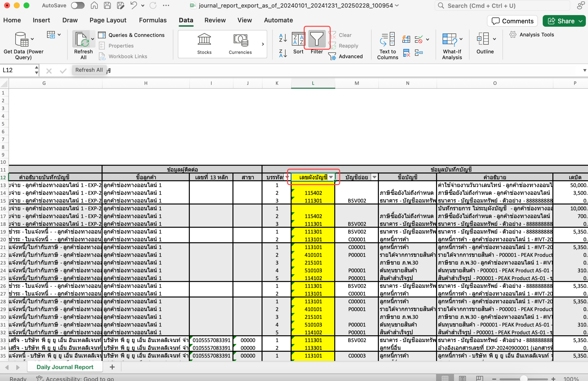Open the more commands ellipsis
Viewport: 588px width, 381px height.
(x=166, y=5)
